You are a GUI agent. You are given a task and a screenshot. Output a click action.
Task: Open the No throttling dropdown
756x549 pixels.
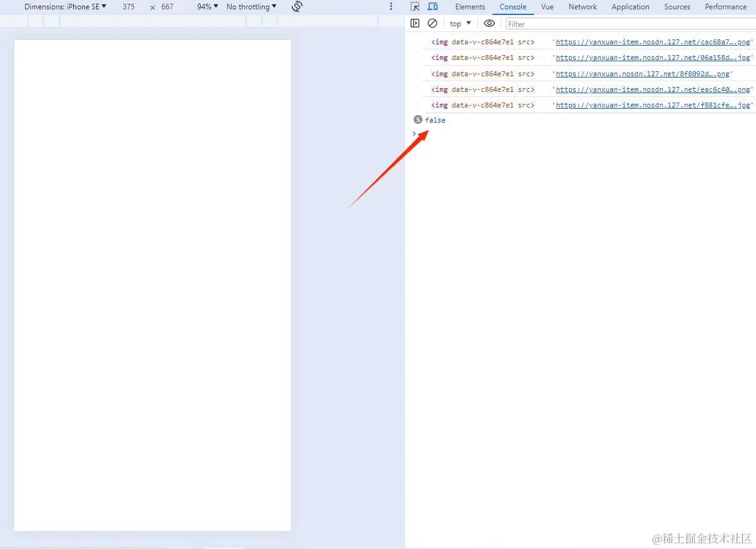252,6
